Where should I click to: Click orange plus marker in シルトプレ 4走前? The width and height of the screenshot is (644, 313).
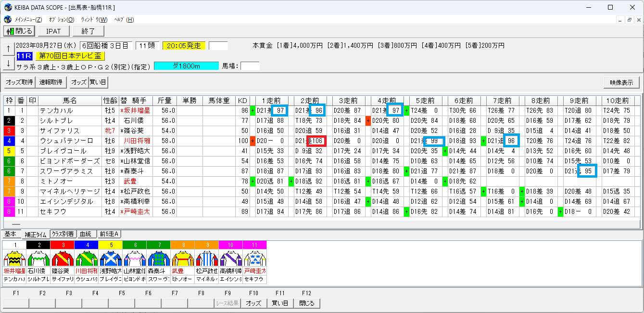pyautogui.click(x=368, y=121)
